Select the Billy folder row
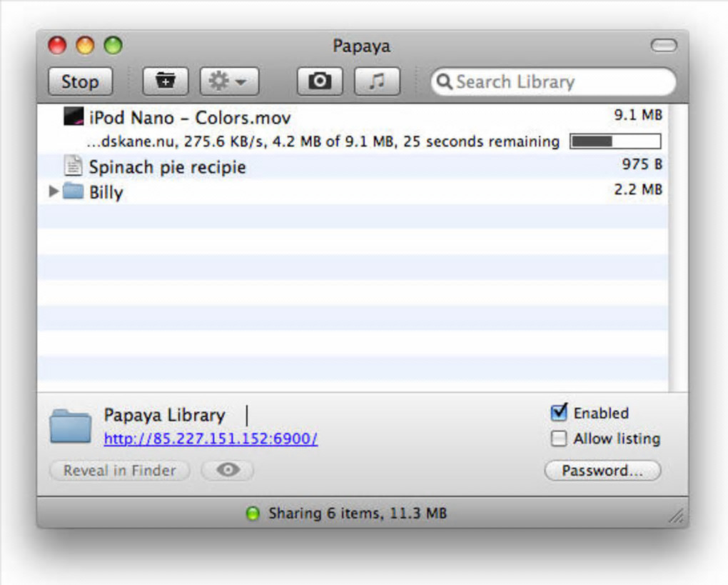 coord(353,191)
